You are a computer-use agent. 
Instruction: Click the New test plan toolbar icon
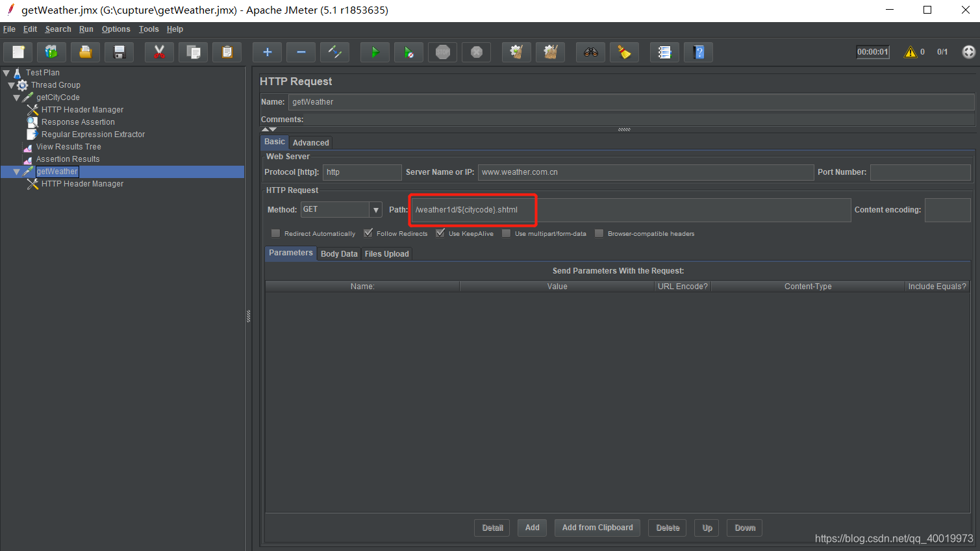[18, 52]
